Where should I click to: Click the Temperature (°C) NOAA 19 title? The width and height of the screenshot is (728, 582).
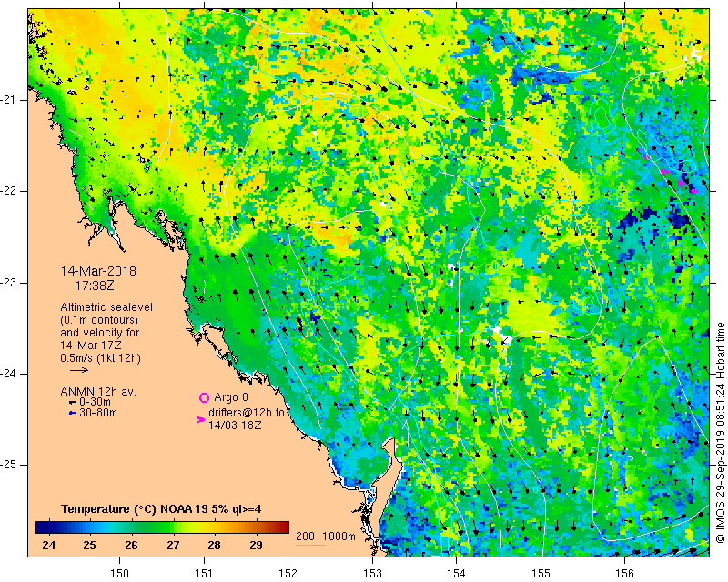pos(161,509)
